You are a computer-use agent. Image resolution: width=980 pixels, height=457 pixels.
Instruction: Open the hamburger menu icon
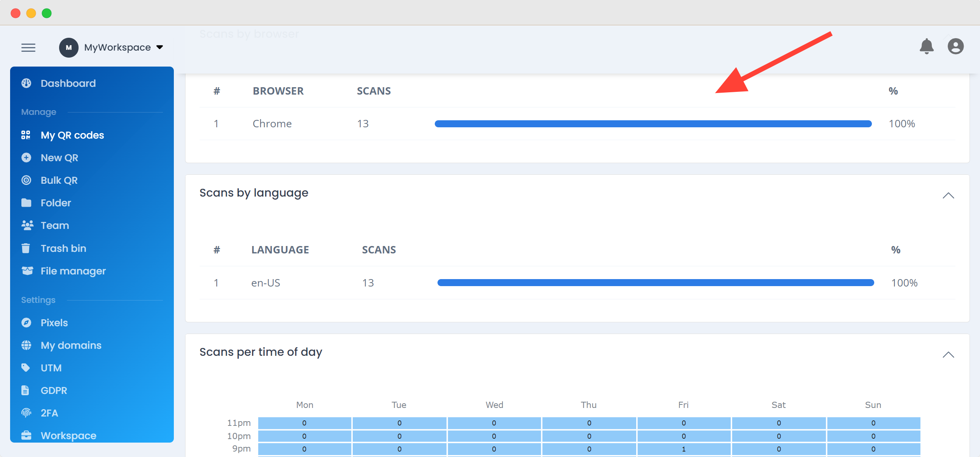28,47
